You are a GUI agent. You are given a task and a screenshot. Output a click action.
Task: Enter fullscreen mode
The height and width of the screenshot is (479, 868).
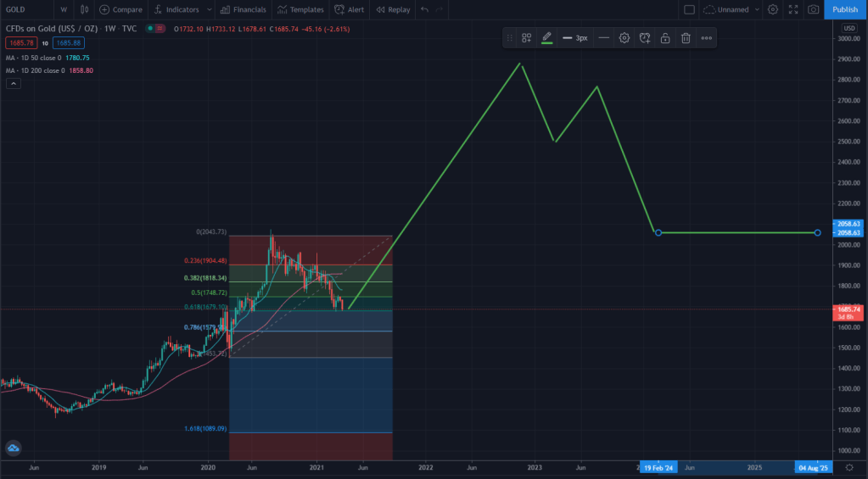point(793,9)
